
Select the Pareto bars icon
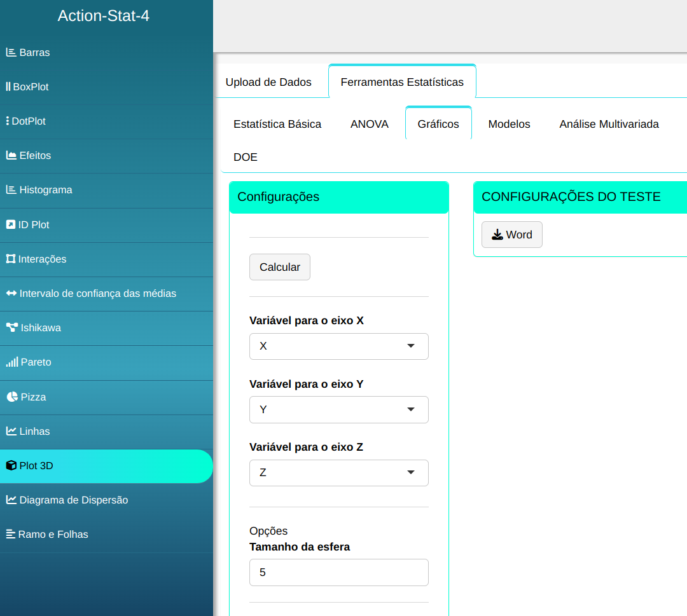point(11,362)
